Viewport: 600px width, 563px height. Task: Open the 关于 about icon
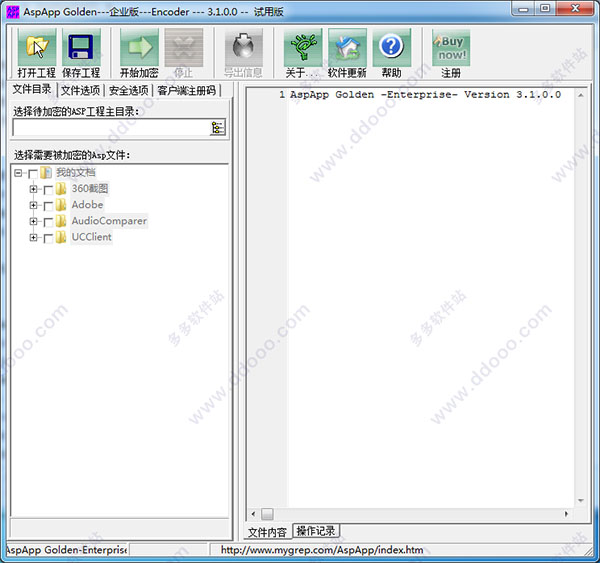tap(303, 47)
